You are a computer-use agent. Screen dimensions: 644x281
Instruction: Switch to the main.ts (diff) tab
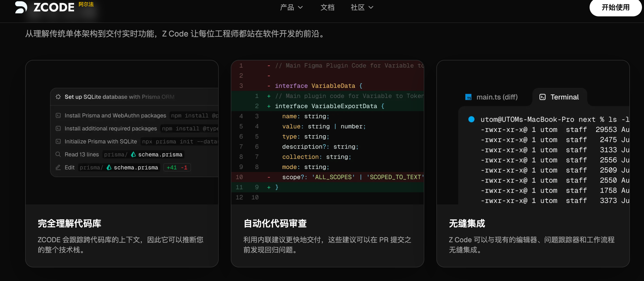(492, 97)
